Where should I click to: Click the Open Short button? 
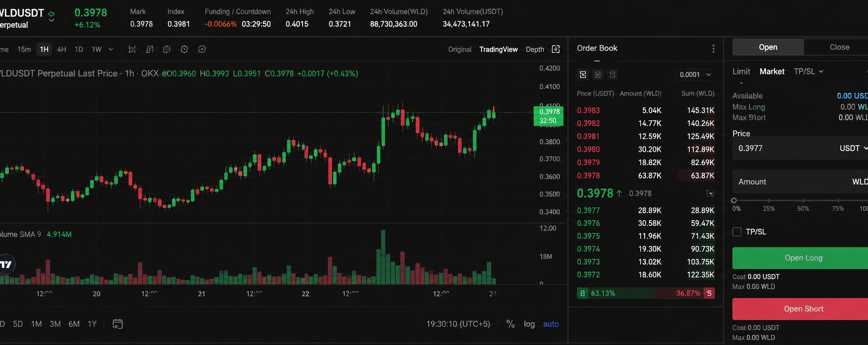tap(800, 309)
